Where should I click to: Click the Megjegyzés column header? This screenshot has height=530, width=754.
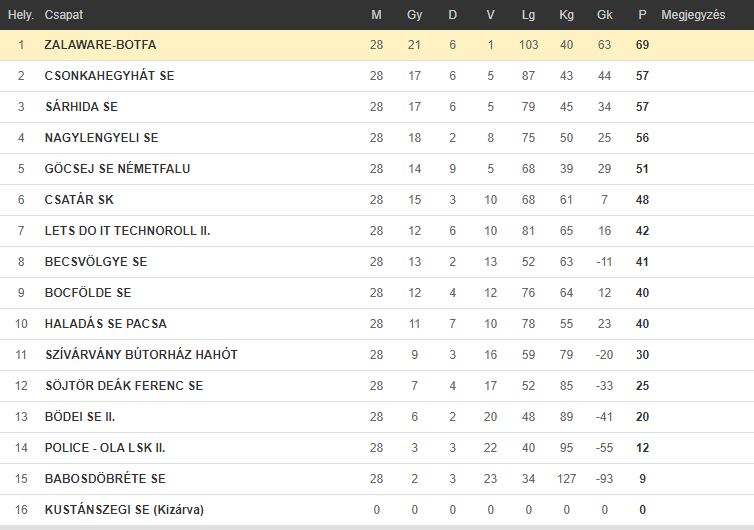tap(693, 15)
